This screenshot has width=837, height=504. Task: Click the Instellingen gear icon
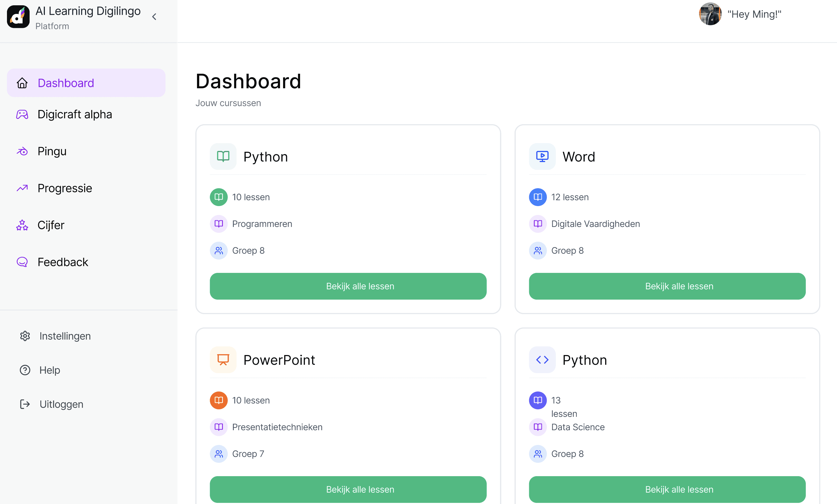25,336
